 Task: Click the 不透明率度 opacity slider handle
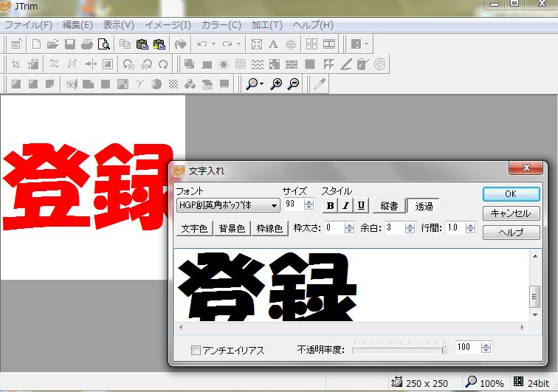point(444,350)
